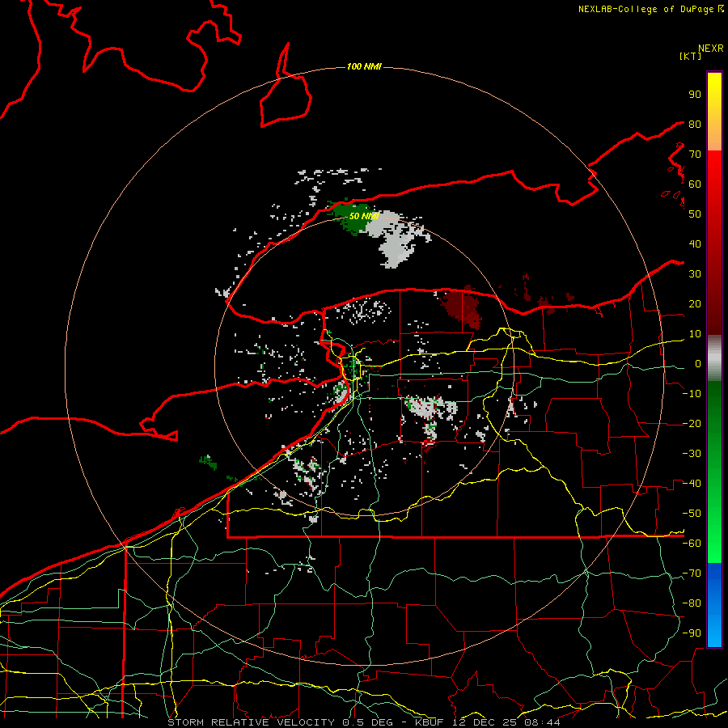Click the light blue bottom of the color bar

714,632
